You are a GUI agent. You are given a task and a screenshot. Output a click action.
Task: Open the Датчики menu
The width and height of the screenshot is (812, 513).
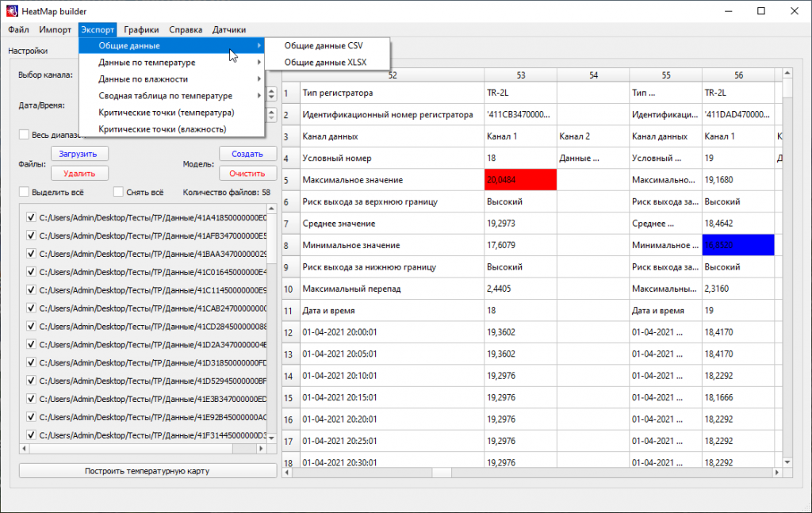pyautogui.click(x=229, y=29)
